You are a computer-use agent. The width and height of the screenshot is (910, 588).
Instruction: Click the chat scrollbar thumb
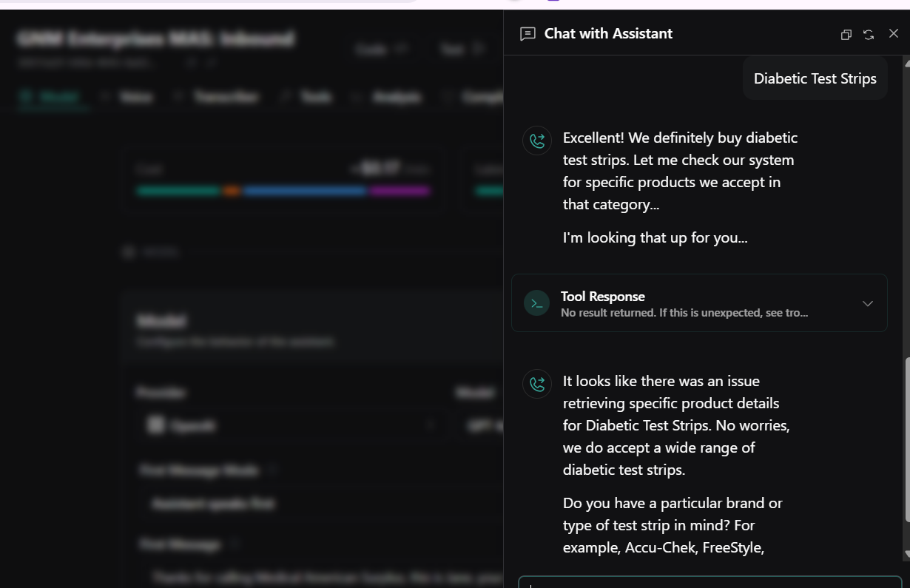[906, 440]
